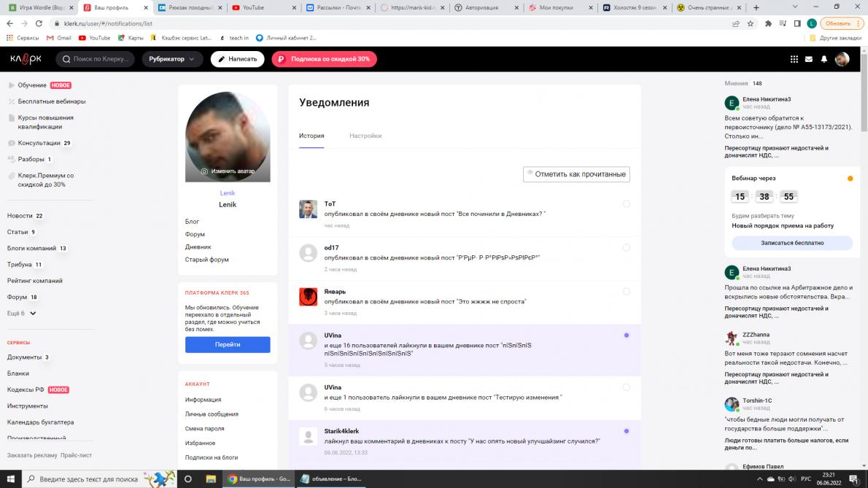Share this page via address bar icon
This screenshot has height=488, width=868.
[x=736, y=24]
